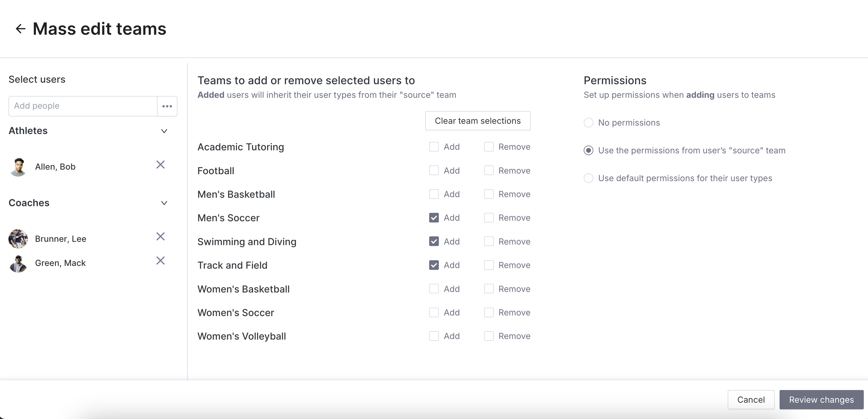The image size is (868, 419).
Task: Uncheck Add for Swimming and Diving
Action: pyautogui.click(x=434, y=241)
